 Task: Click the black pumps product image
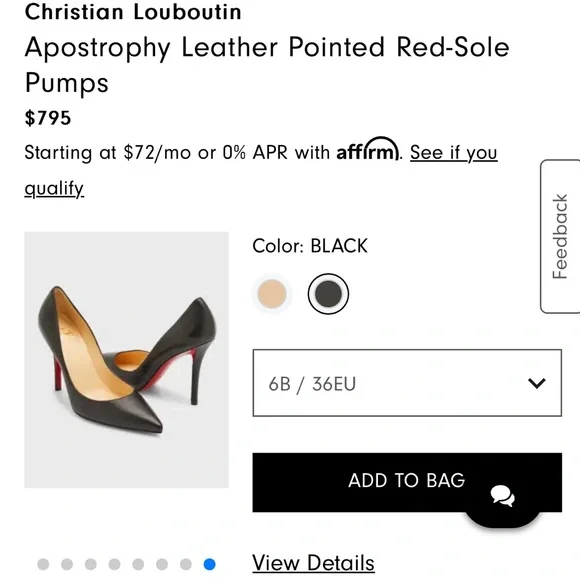127,360
